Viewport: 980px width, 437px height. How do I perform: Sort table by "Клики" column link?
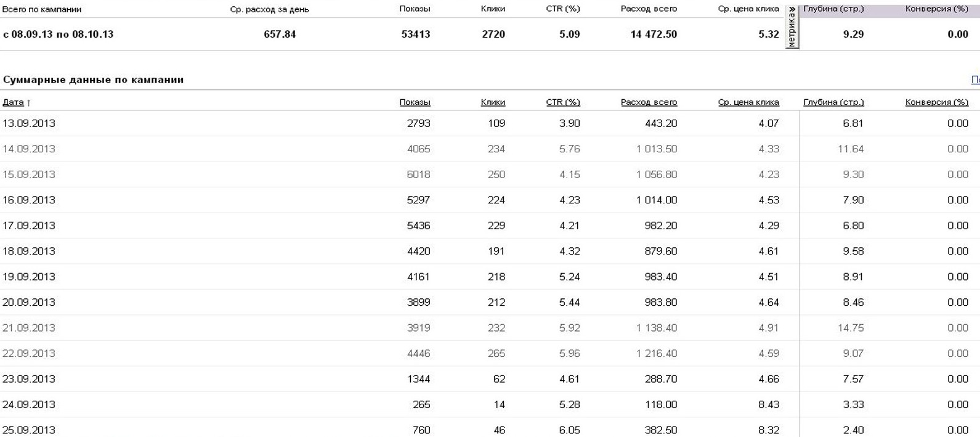point(493,102)
